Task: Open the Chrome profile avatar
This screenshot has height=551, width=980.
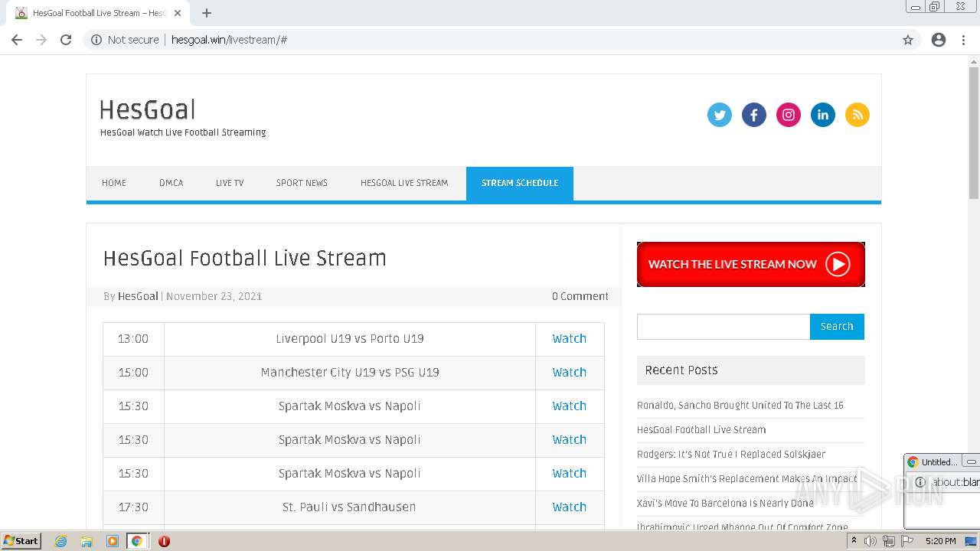Action: (939, 40)
